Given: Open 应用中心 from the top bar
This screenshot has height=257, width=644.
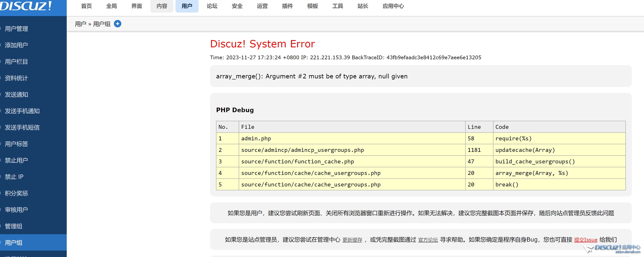Looking at the screenshot, I should tap(393, 6).
